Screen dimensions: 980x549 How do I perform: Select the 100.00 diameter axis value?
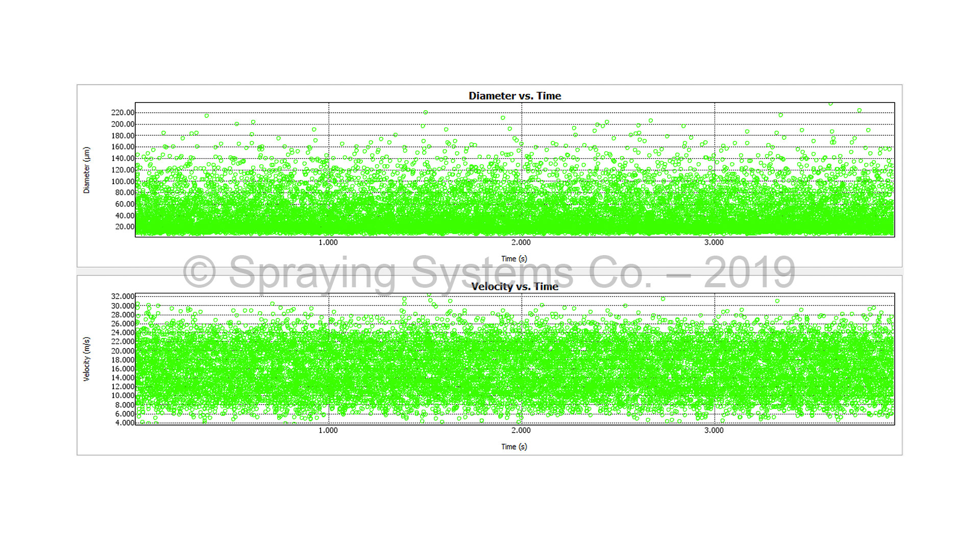122,181
